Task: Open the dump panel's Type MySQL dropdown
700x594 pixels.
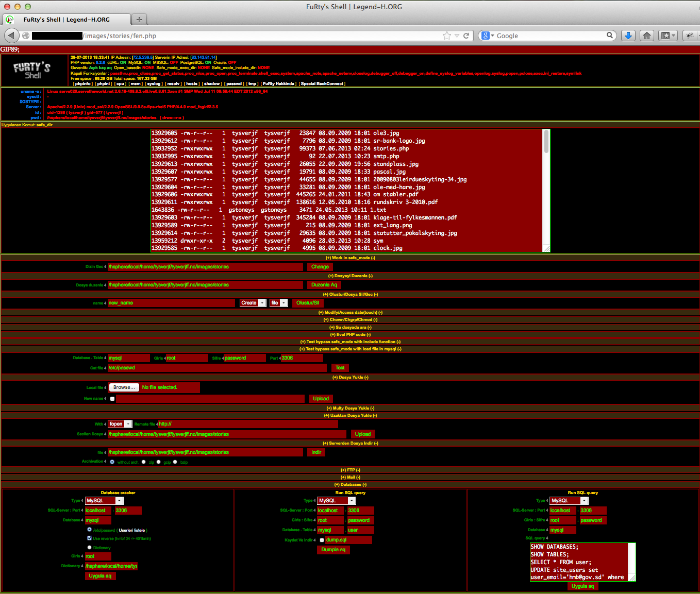Action: point(337,501)
